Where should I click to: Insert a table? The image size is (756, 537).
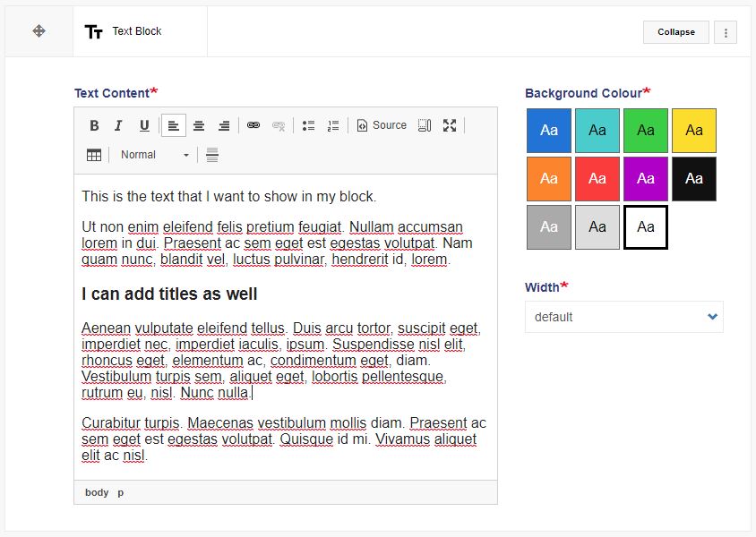click(x=94, y=155)
